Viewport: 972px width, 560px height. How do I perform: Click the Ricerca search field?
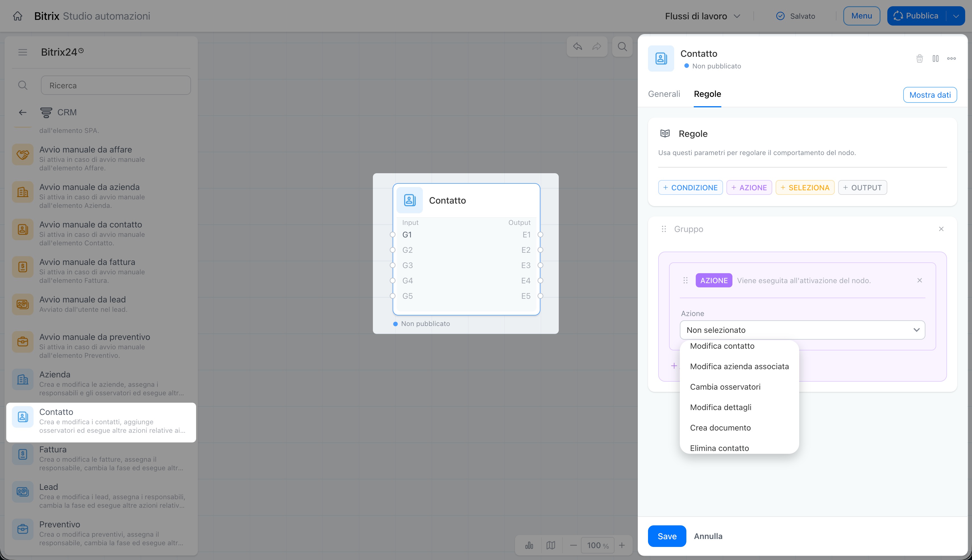pos(116,85)
